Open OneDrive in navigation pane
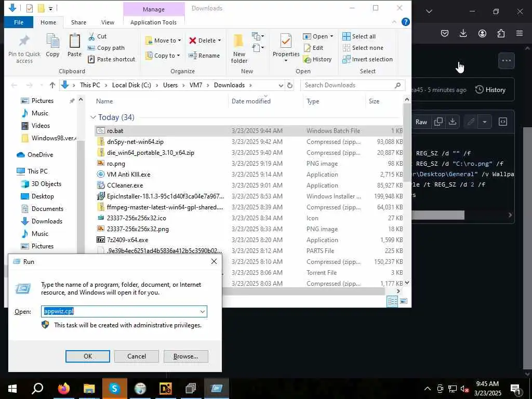 35,155
